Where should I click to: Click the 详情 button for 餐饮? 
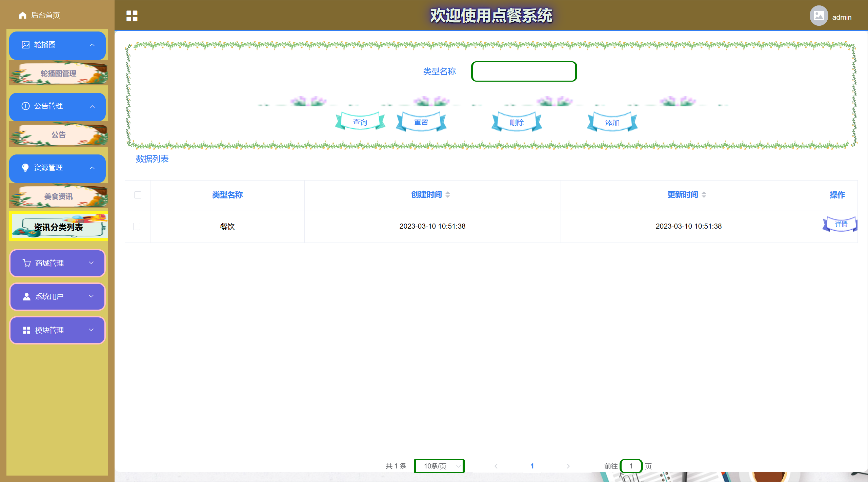coord(841,224)
